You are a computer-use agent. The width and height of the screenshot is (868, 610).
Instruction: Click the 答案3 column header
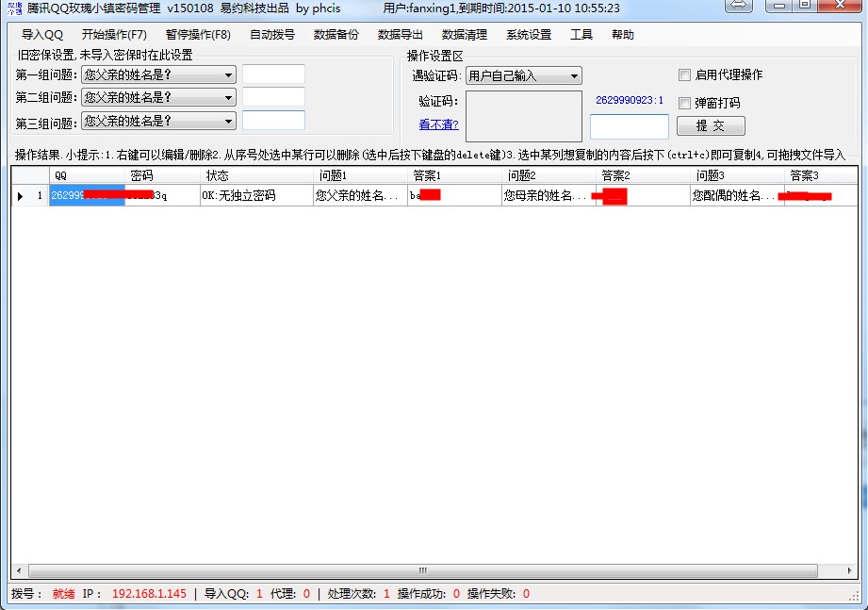pyautogui.click(x=821, y=175)
